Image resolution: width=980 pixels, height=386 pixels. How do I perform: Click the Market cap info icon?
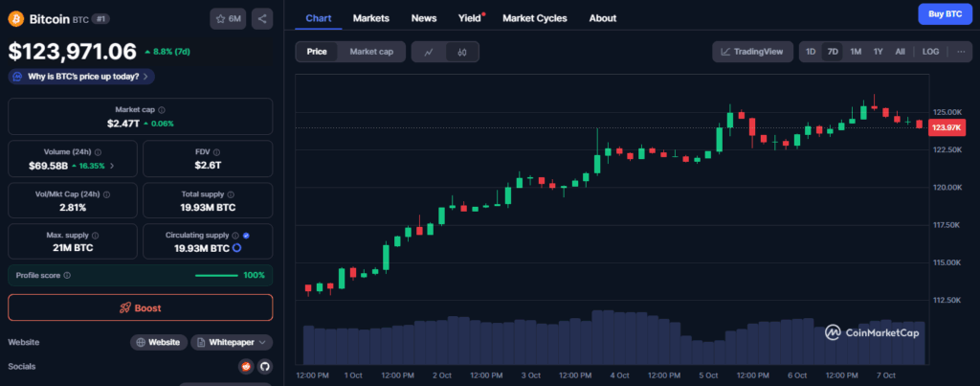[162, 109]
